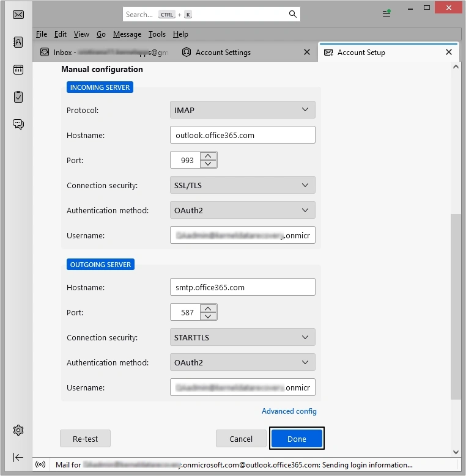Viewport: 466px width, 476px height.
Task: Open the Advanced config link
Action: tap(289, 411)
